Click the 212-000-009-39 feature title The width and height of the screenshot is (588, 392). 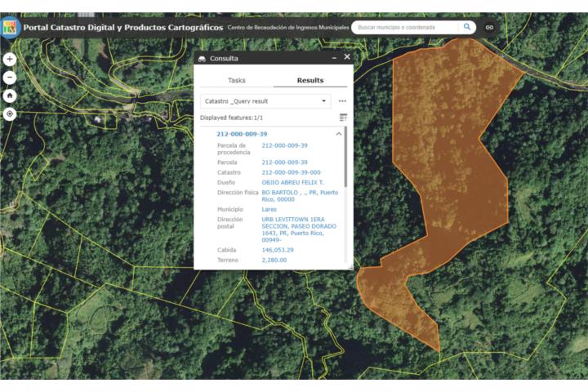[x=242, y=134]
